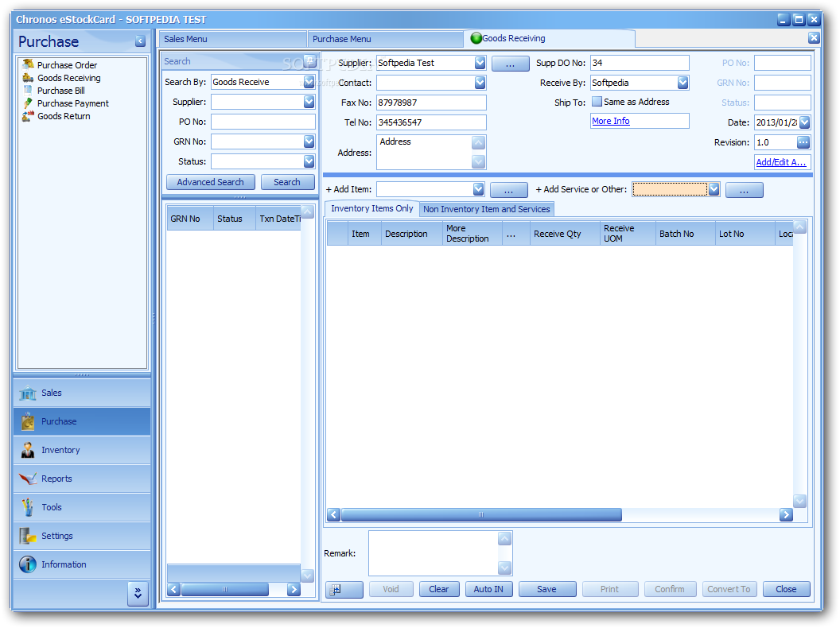Click the Tools module icon
This screenshot has width=840, height=628.
point(27,507)
